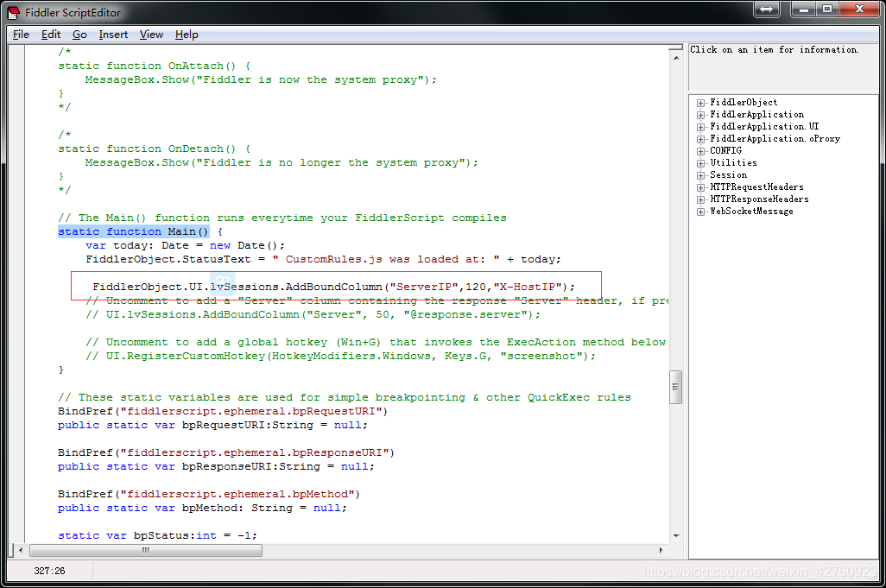Click the bpRequestURI variable declaration line

pyautogui.click(x=212, y=426)
